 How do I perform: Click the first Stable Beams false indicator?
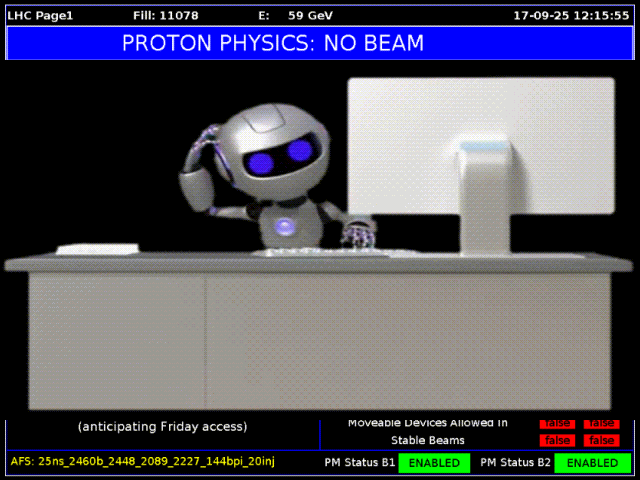click(557, 441)
